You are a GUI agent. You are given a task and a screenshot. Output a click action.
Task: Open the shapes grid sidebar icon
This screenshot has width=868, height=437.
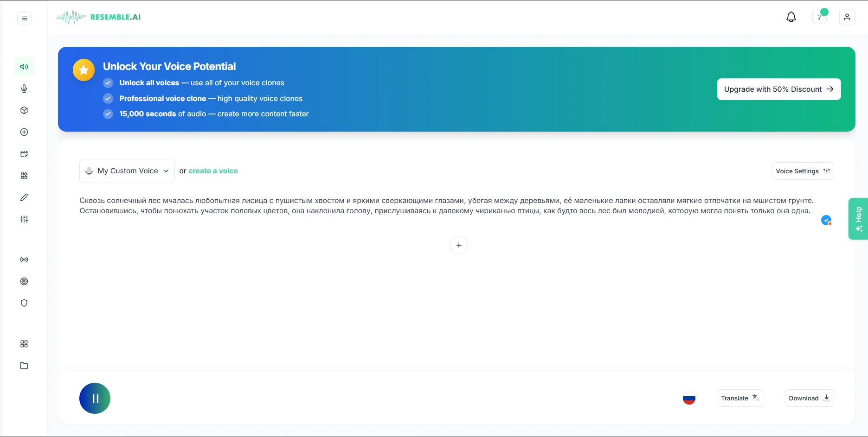[24, 176]
